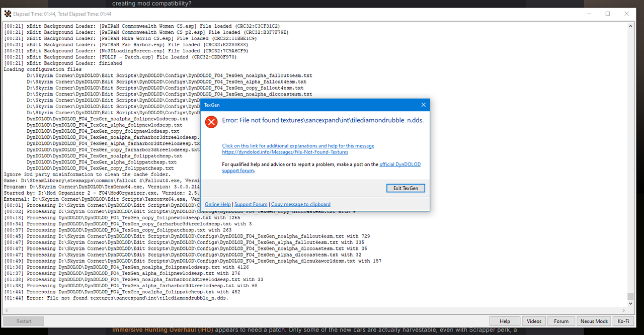Close the TexGen error dialog with X
Viewport: 644px width, 335px height.
(x=424, y=105)
